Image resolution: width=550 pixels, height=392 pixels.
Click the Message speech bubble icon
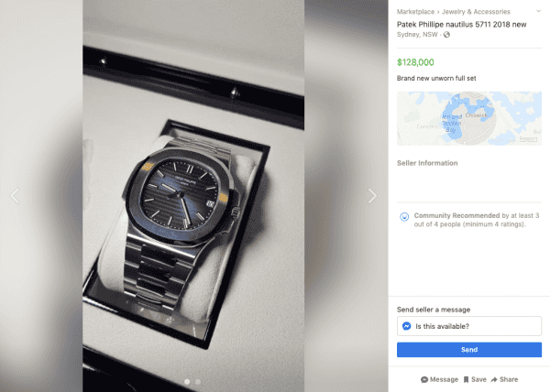click(x=424, y=380)
